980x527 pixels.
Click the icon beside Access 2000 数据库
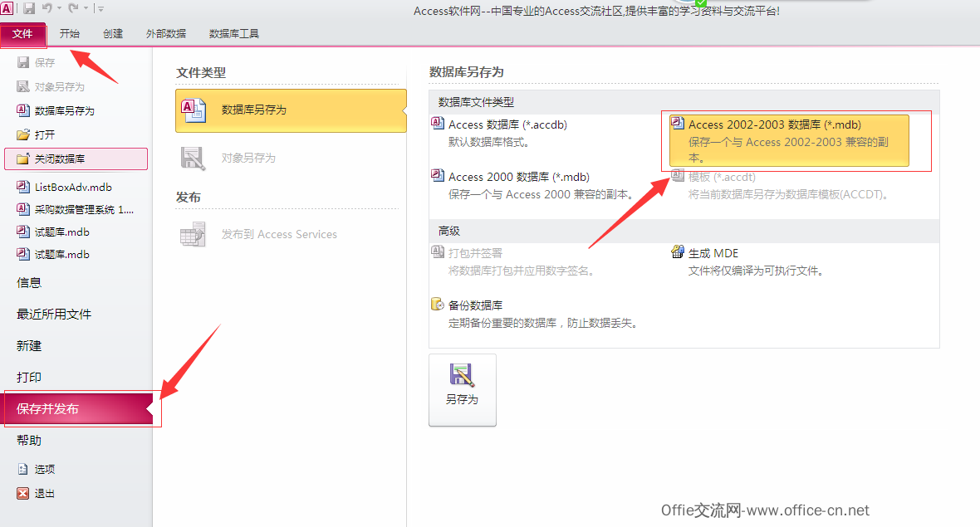point(438,175)
